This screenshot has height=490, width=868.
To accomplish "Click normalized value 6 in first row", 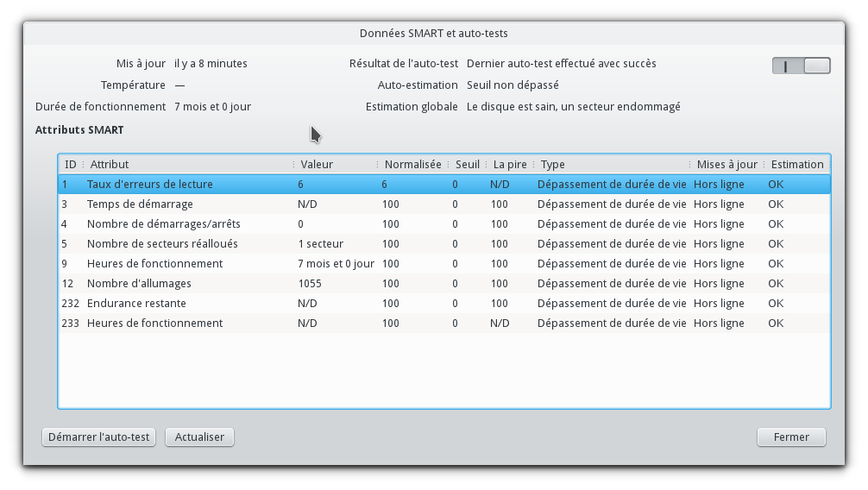I will [384, 185].
